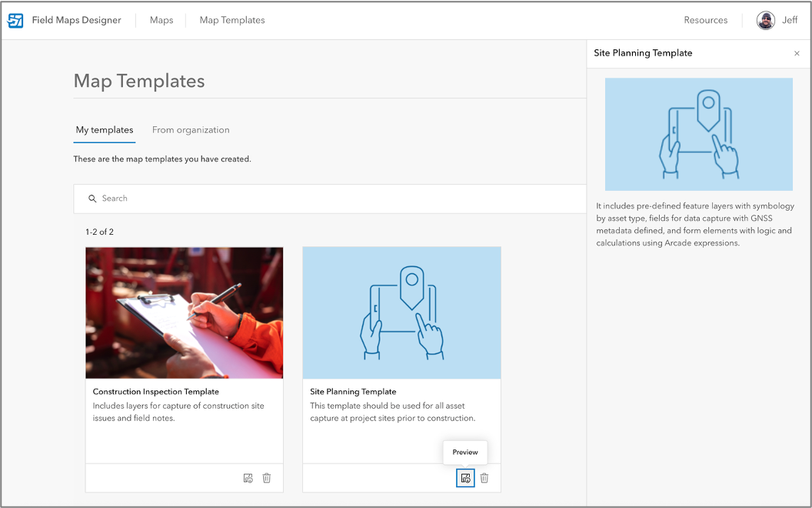Open the Construction Inspection Template thumbnail image
This screenshot has width=812, height=508.
tap(184, 312)
